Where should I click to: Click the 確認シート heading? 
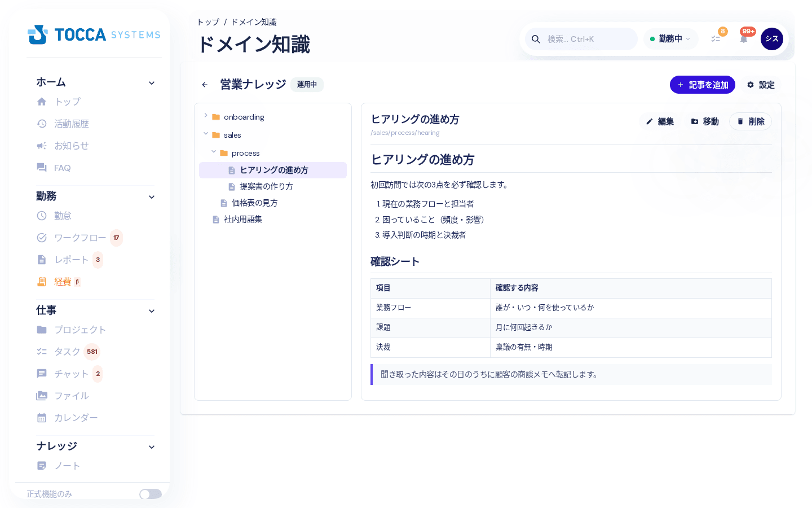click(395, 261)
